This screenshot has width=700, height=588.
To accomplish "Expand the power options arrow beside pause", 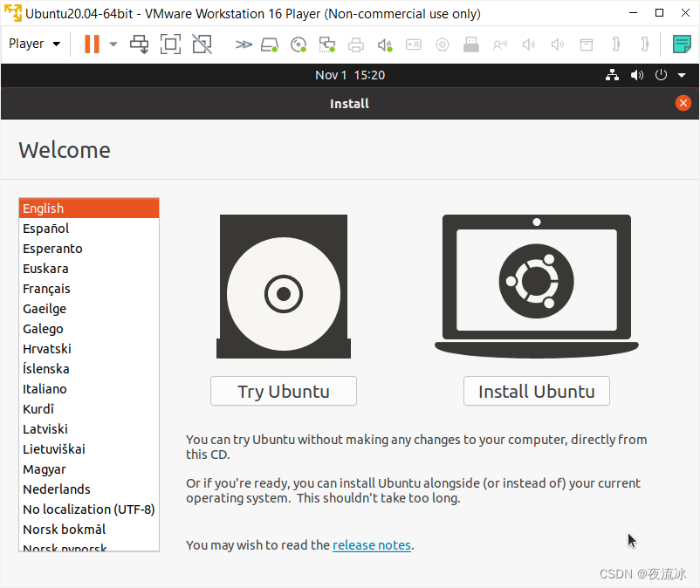I will [x=113, y=44].
